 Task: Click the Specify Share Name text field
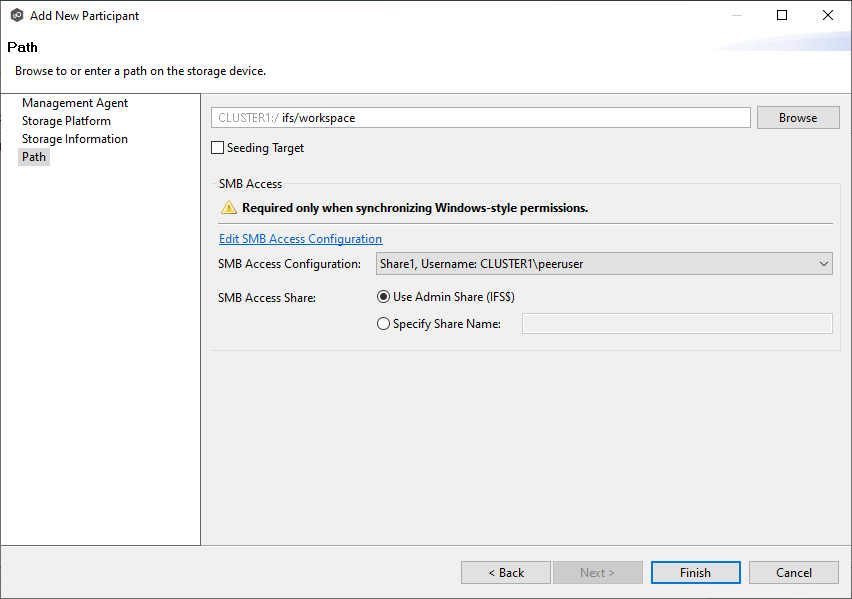tap(677, 324)
